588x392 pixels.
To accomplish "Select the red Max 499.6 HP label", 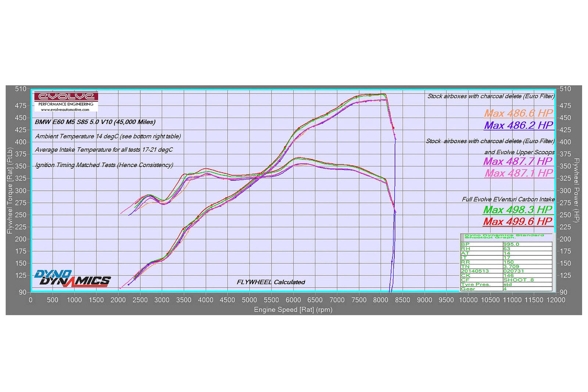I will 517,222.
